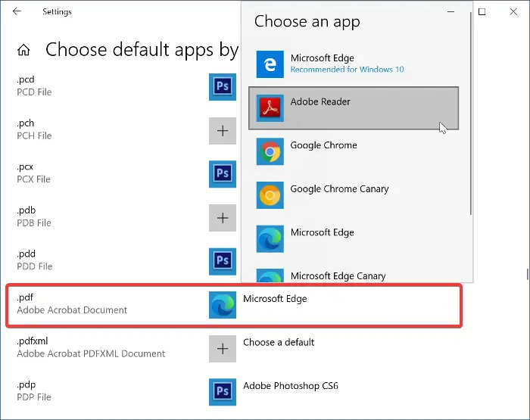
Task: Select the Google Chrome Canary icon
Action: tap(270, 195)
